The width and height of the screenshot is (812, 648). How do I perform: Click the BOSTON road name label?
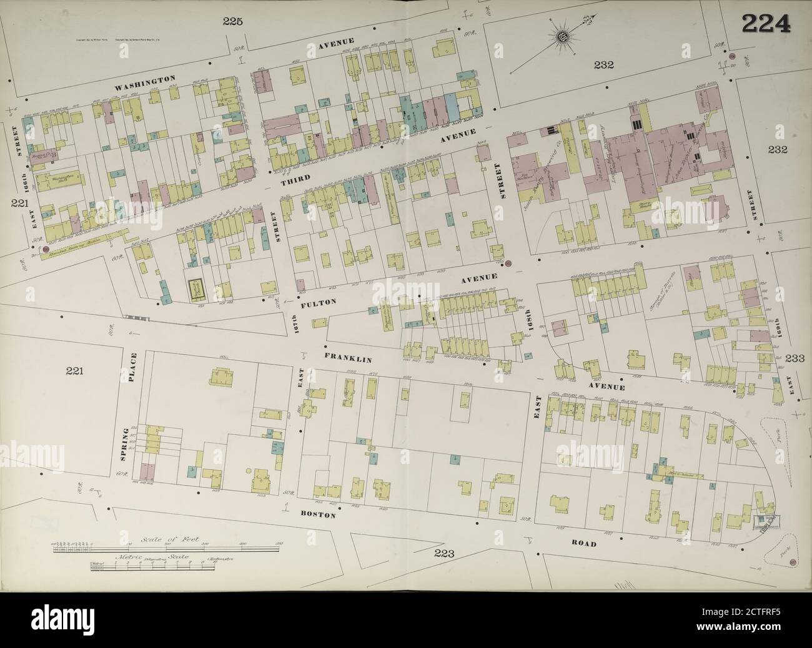(319, 516)
